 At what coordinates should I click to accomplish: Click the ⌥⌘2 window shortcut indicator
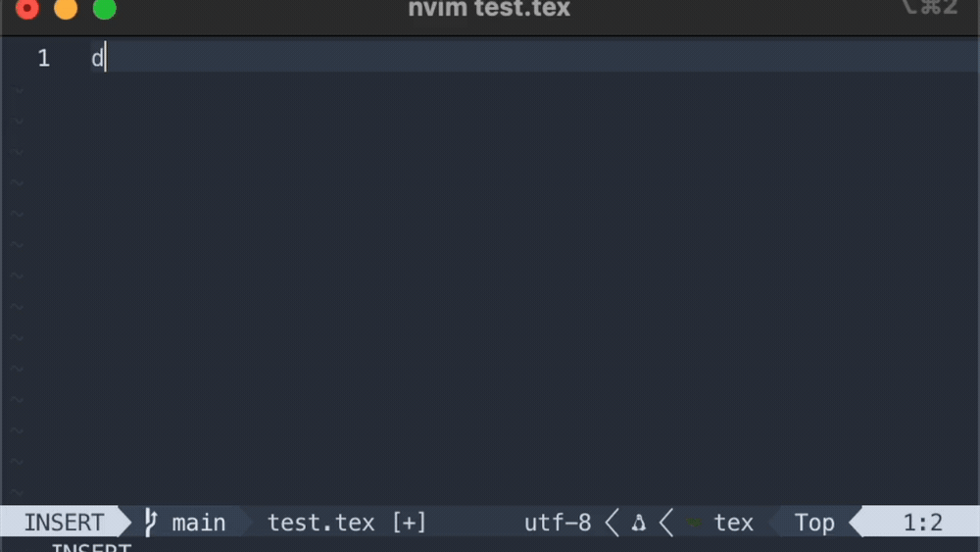pyautogui.click(x=928, y=9)
